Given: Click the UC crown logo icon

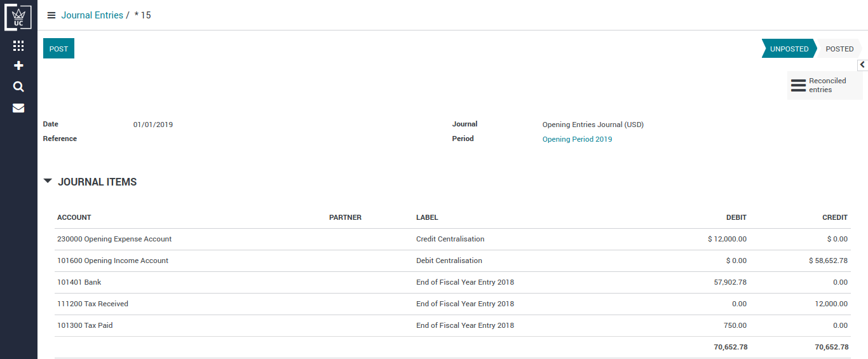Looking at the screenshot, I should [18, 17].
